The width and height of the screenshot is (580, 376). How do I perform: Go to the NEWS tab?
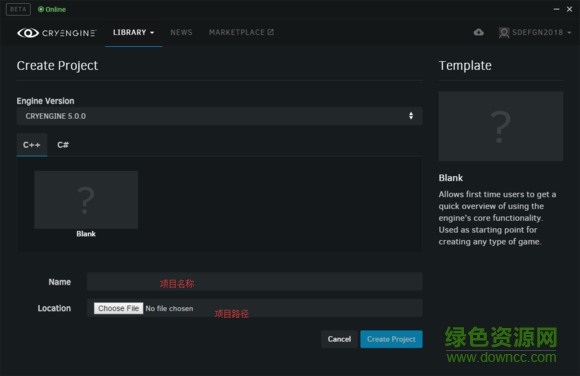(181, 33)
